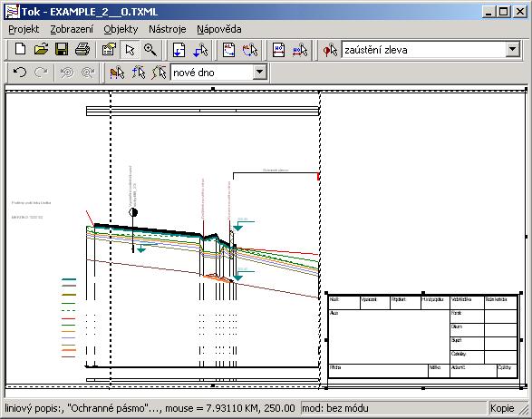The image size is (532, 419).
Task: Select the zoom magnifier tool
Action: (x=150, y=50)
